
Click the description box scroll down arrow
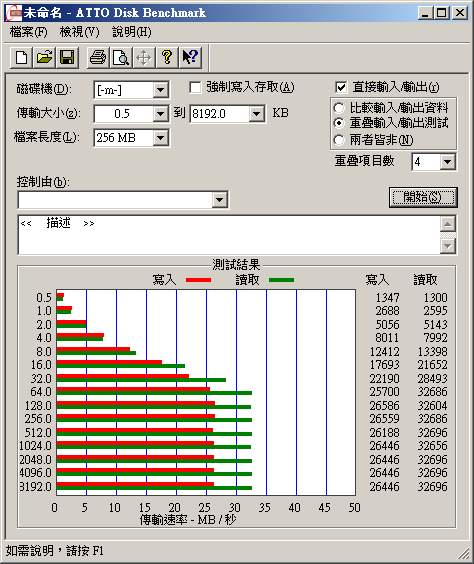[x=448, y=246]
